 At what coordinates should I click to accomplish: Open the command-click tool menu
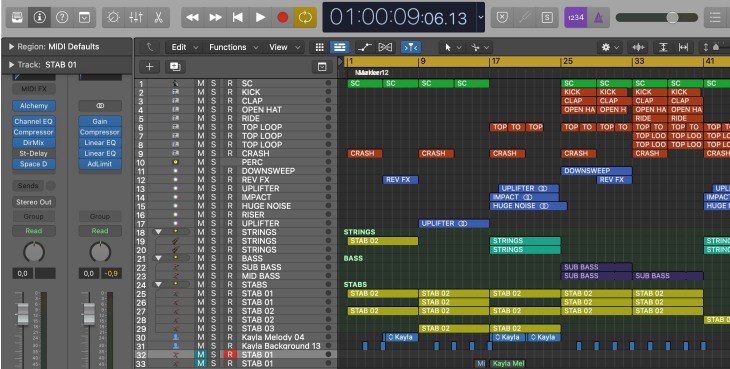coord(480,47)
